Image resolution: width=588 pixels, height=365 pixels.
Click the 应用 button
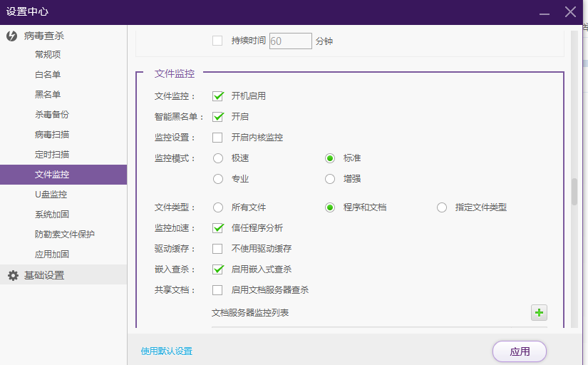519,351
